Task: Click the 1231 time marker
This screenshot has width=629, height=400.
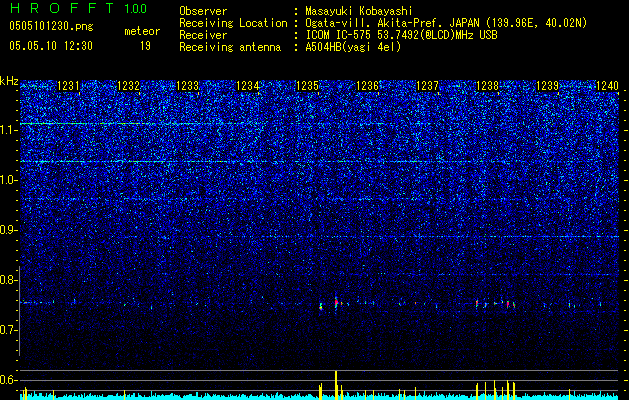Action: [68, 85]
